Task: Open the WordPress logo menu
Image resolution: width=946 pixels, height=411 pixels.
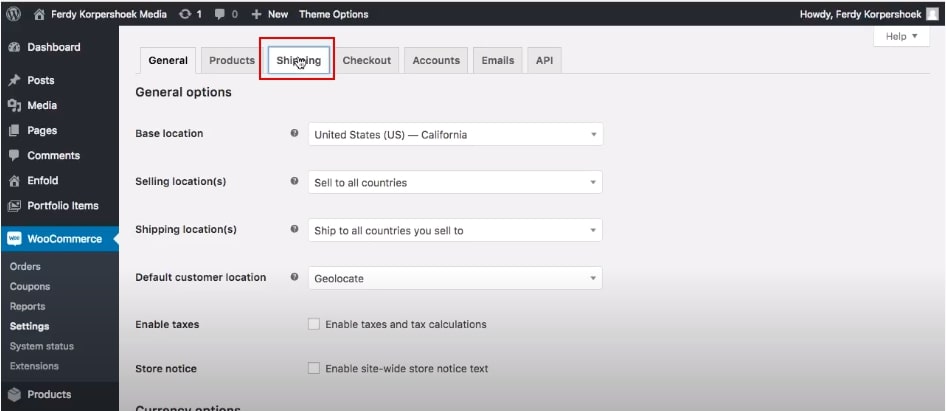Action: tap(14, 14)
